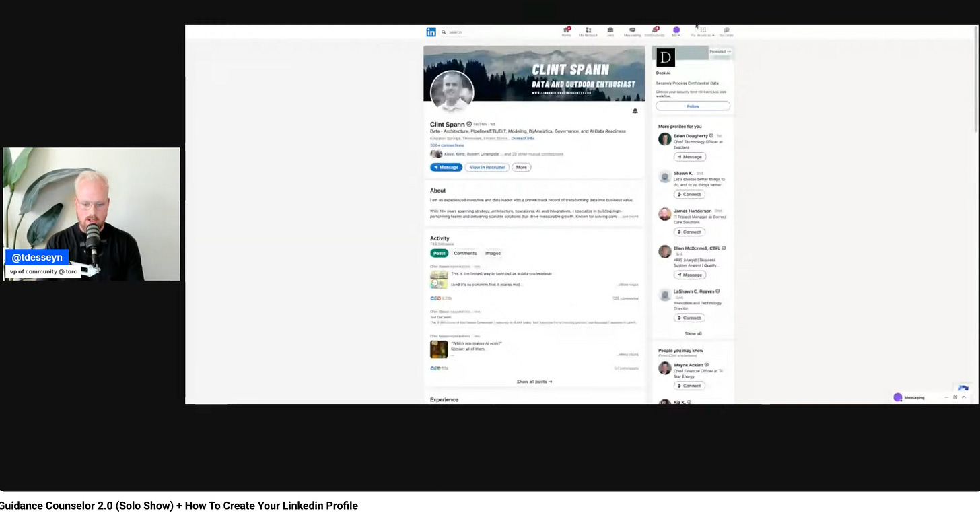The image size is (980, 517).
Task: Go to My Network nav icon
Action: click(588, 32)
